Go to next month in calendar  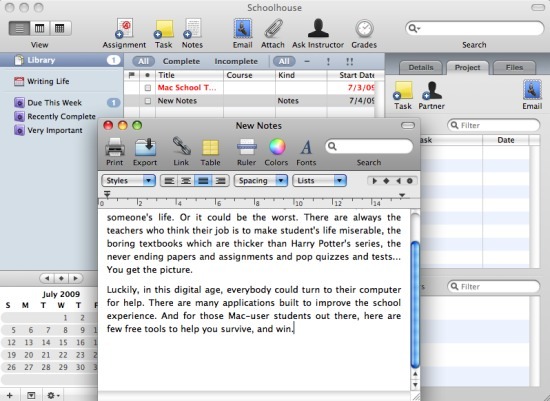pyautogui.click(x=75, y=279)
